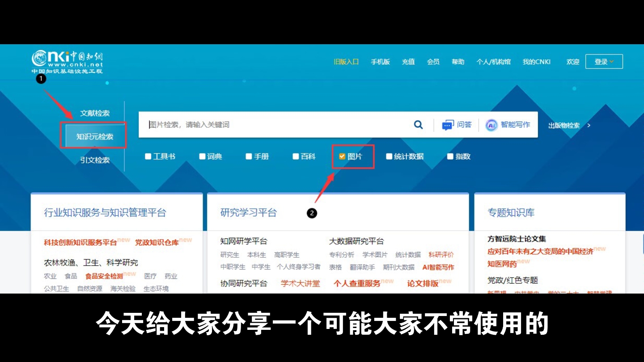Screen dimensions: 644x362
Task: Open 专利分析 link
Action: [342, 255]
